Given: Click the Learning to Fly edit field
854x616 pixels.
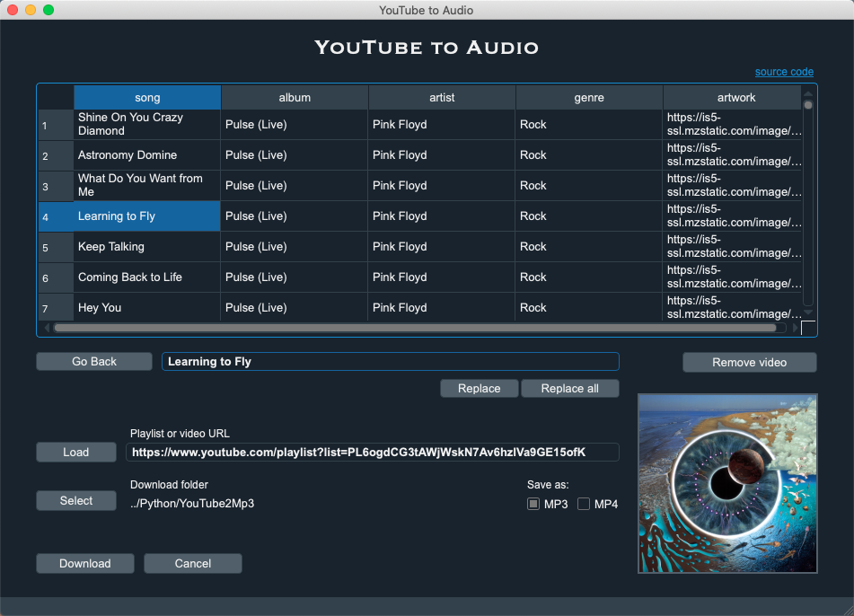Looking at the screenshot, I should coord(391,362).
